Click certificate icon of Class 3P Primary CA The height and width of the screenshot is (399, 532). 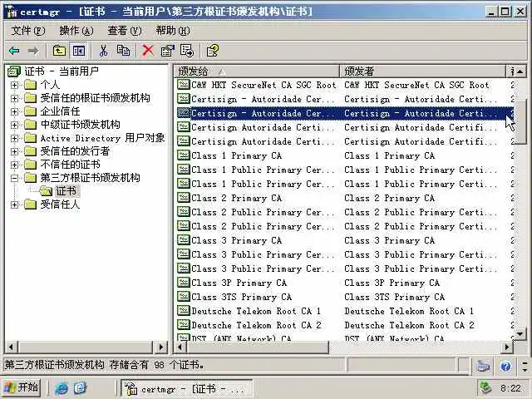(x=183, y=283)
